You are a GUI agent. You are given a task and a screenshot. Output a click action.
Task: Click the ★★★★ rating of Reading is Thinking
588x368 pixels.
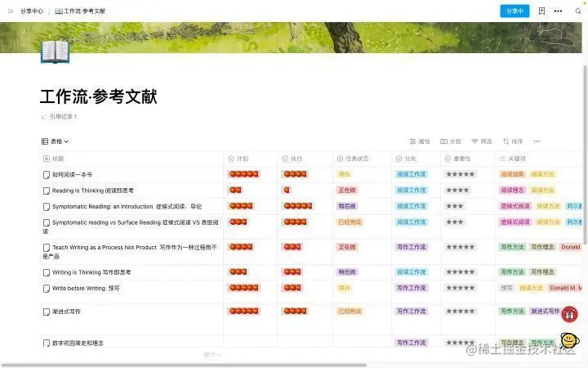click(457, 191)
